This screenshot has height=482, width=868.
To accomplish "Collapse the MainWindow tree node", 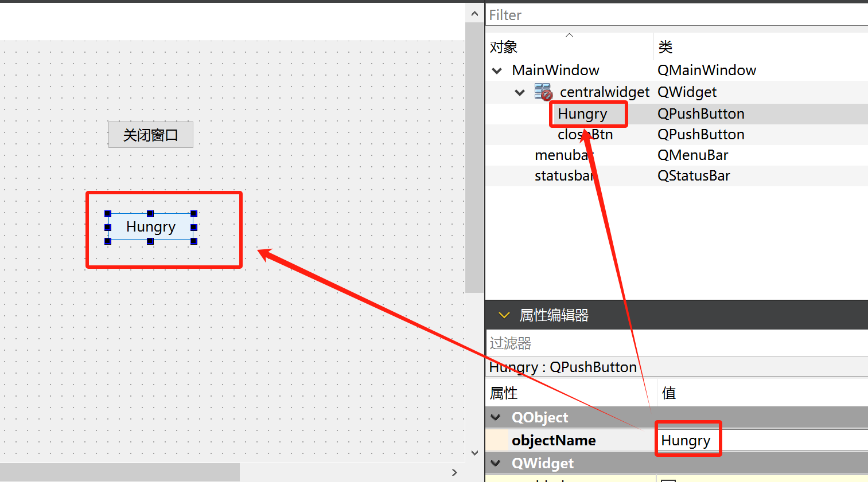I will (497, 70).
